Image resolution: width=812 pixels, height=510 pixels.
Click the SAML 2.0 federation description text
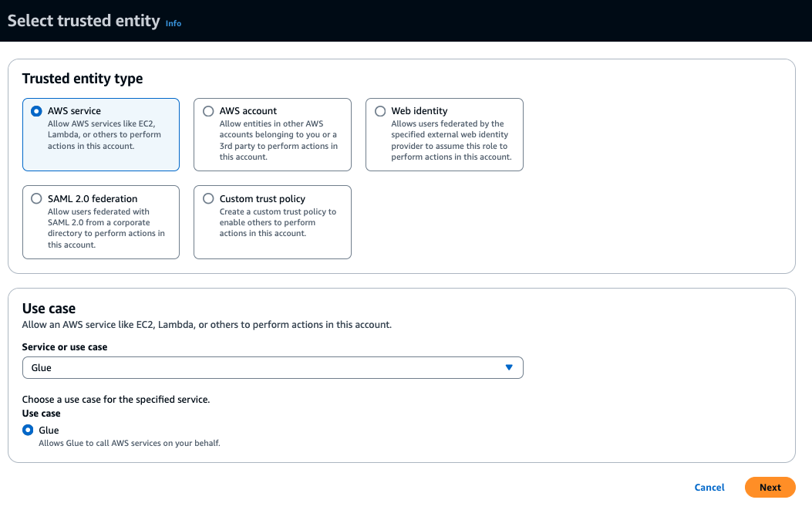106,228
